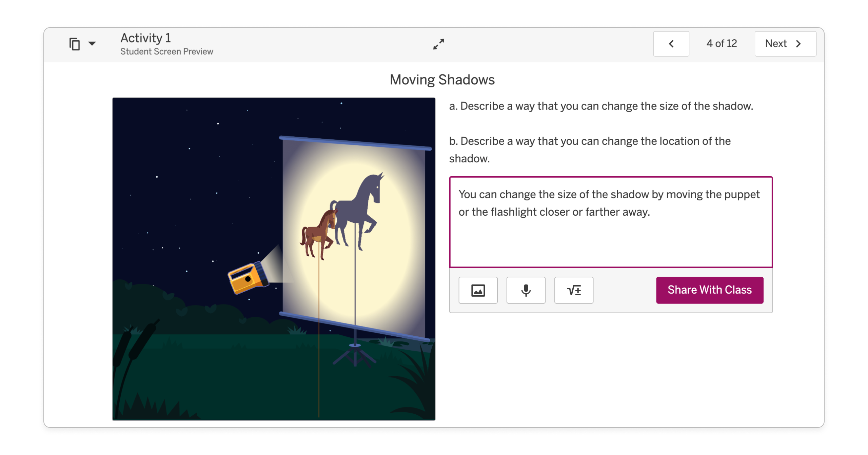Click the 4 of 12 page indicator

(x=721, y=43)
